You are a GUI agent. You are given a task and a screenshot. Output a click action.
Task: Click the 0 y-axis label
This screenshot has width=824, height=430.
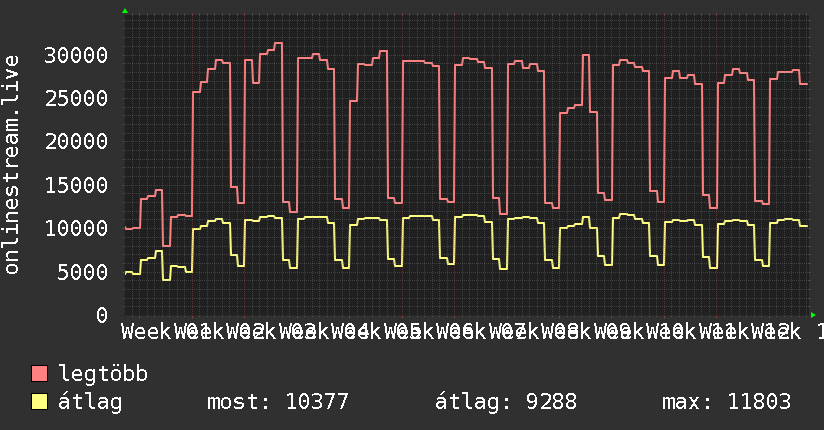coord(102,315)
